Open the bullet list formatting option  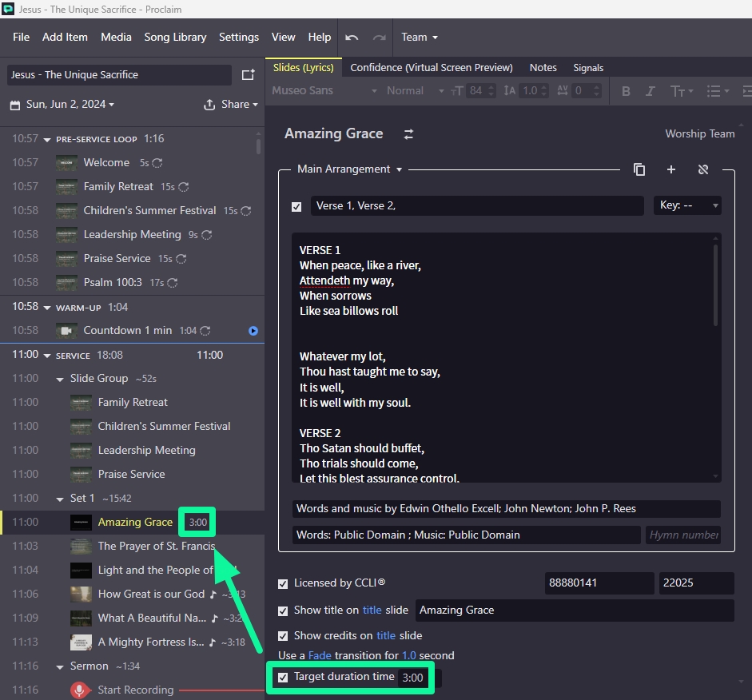coord(718,91)
